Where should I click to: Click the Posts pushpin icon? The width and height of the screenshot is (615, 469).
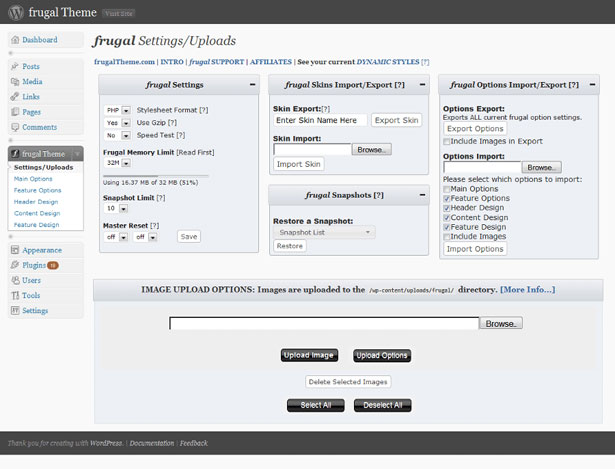15,66
